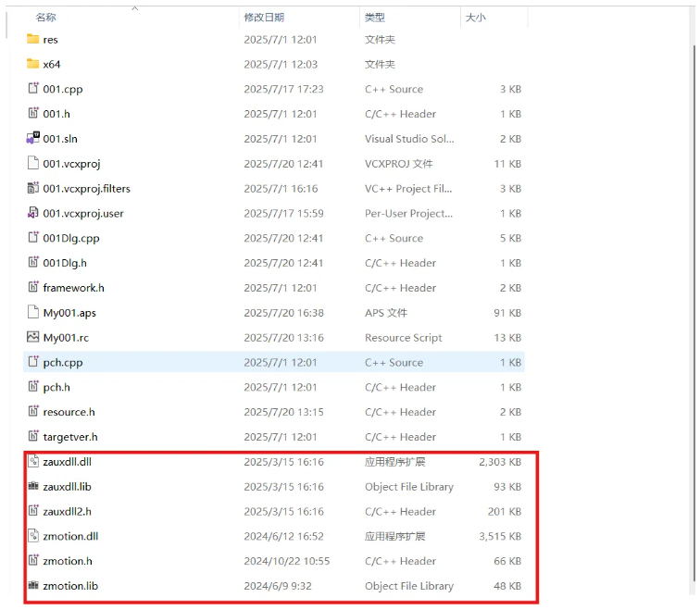The width and height of the screenshot is (700, 610).
Task: Click the My001.aps file icon
Action: [x=33, y=312]
